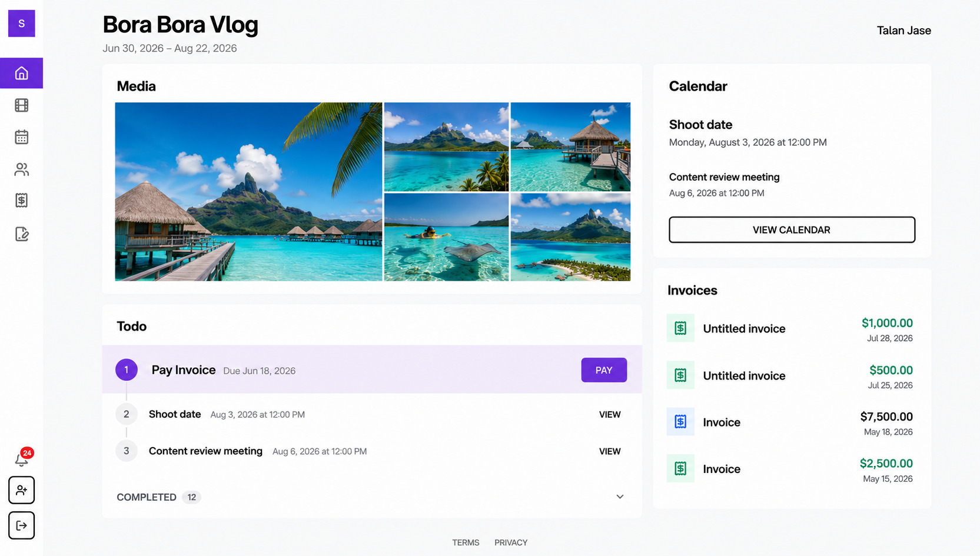
Task: Click the Bora Bora Vlog project title
Action: [x=180, y=25]
